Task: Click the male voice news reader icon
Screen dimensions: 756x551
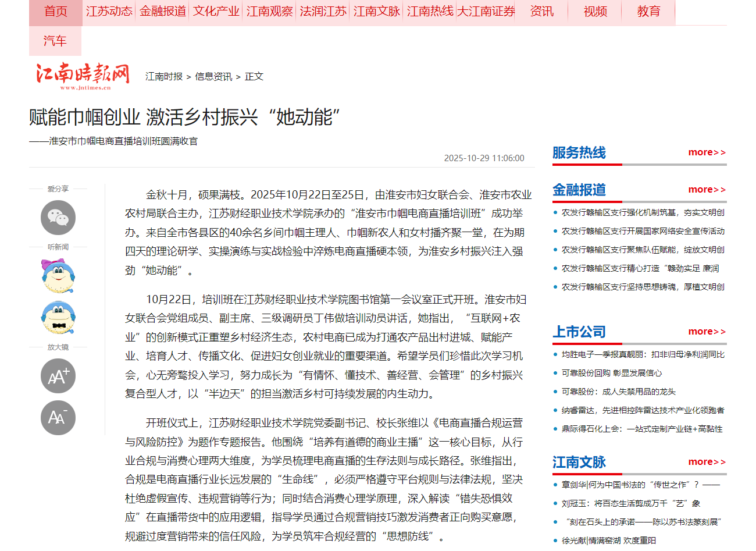Action: [58, 318]
